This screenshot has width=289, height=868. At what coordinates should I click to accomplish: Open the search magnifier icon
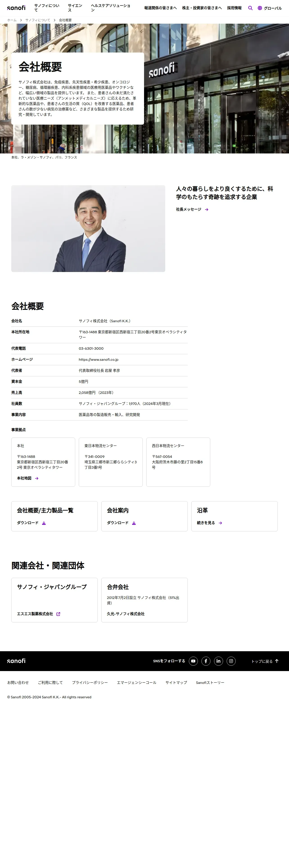click(x=250, y=8)
